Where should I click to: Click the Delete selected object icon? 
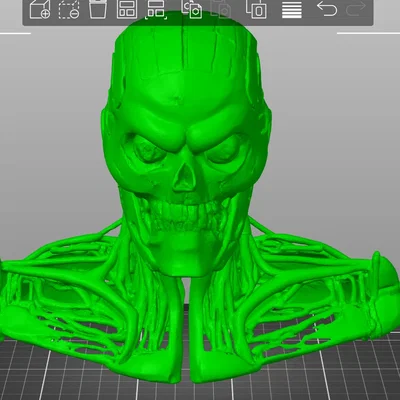[69, 9]
